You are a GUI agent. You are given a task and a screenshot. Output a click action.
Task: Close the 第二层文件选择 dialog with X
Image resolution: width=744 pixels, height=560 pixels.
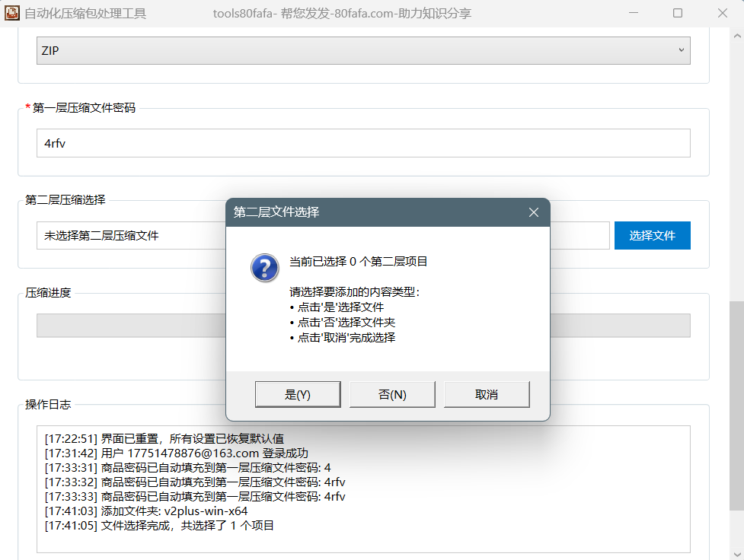pos(534,212)
